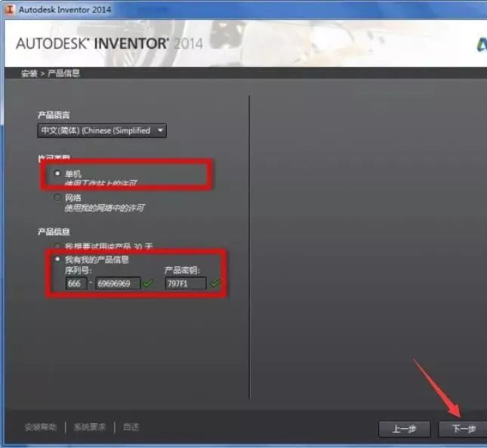Select the 网络 network license radio

pyautogui.click(x=57, y=198)
